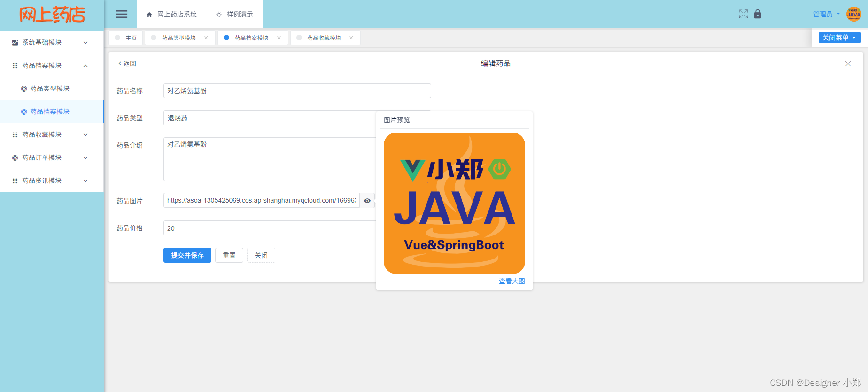Focus the 药品图片 URL input field
868x392 pixels.
pos(262,201)
